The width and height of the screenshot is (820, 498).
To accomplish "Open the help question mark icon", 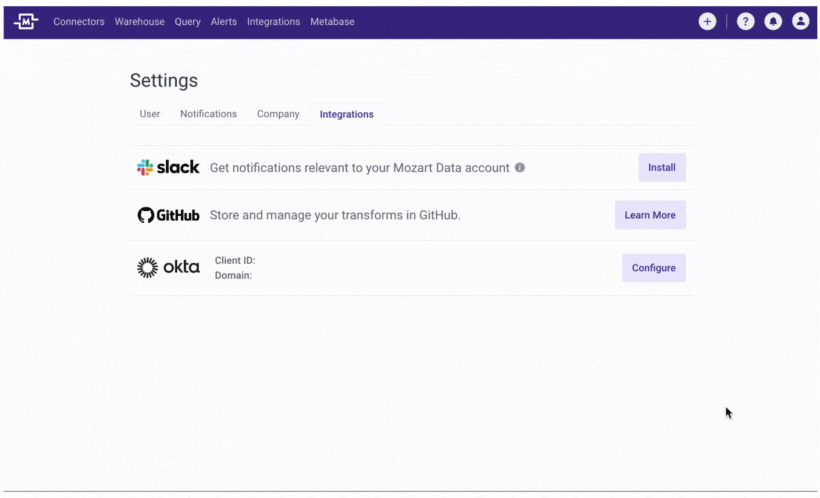I will [x=745, y=21].
